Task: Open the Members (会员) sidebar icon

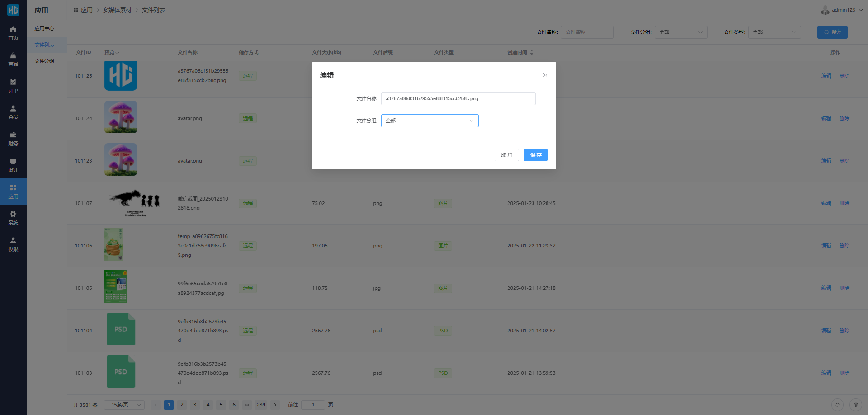Action: point(13,109)
